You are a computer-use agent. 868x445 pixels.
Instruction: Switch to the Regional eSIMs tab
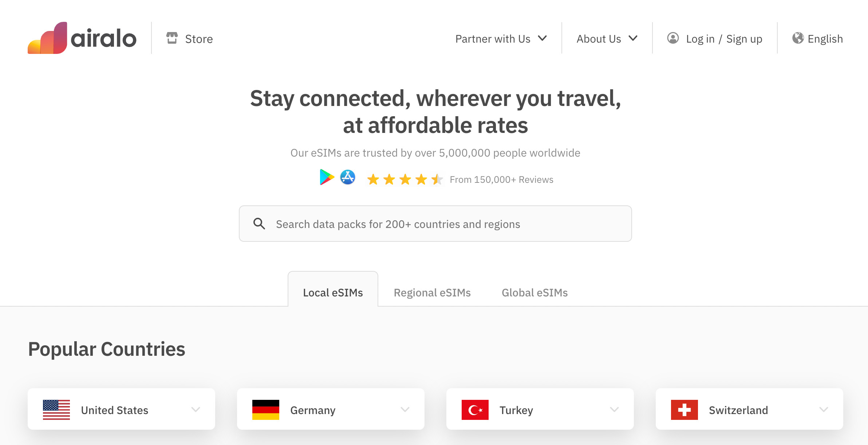pyautogui.click(x=432, y=293)
